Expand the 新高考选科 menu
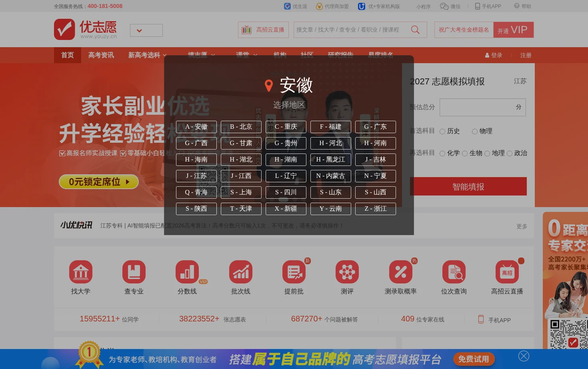The image size is (588, 369). (147, 55)
